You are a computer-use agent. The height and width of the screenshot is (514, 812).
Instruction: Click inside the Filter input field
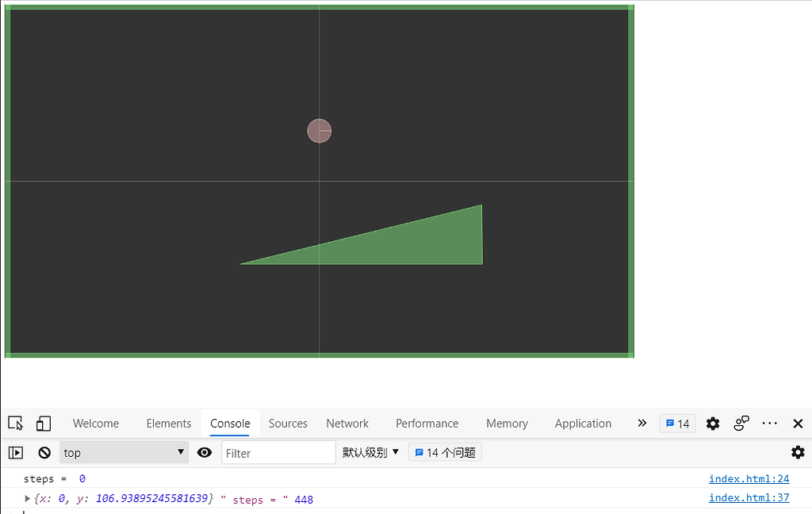[x=278, y=452]
